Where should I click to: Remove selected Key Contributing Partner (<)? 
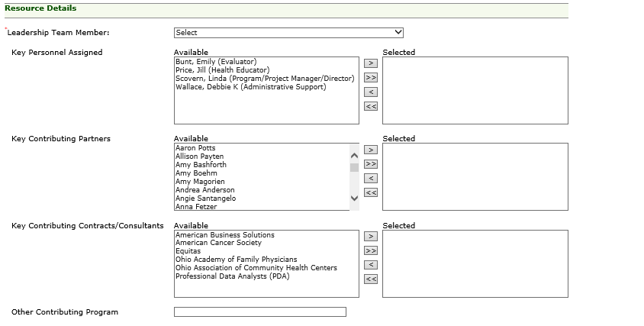pos(371,178)
